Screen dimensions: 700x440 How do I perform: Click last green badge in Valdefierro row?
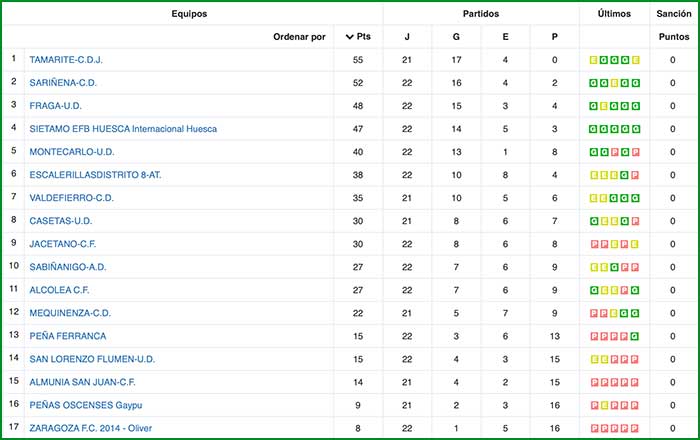pyautogui.click(x=634, y=198)
